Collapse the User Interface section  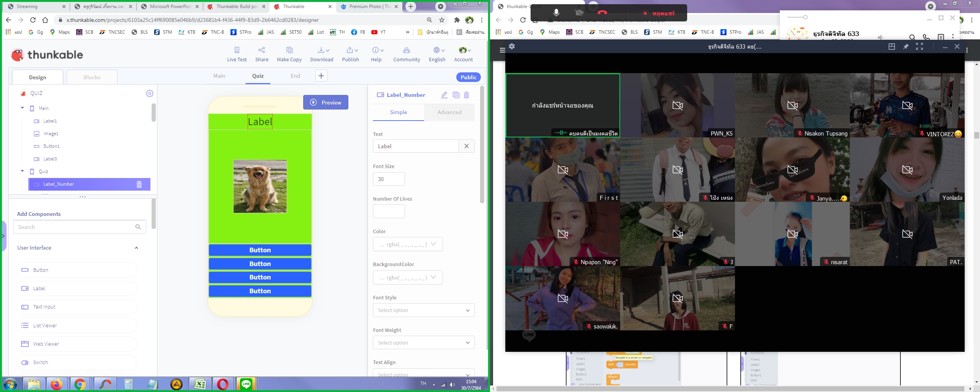pos(136,248)
